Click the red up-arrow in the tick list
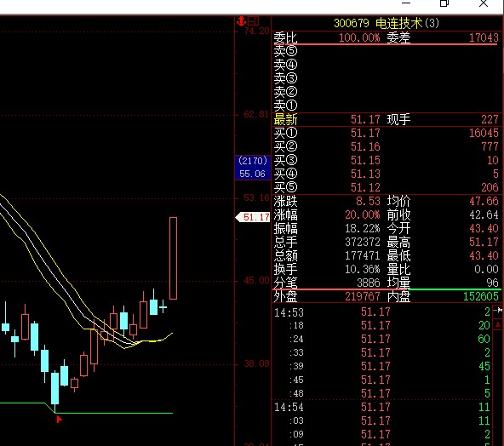Screen dimensions: 504x446 pos(498,325)
